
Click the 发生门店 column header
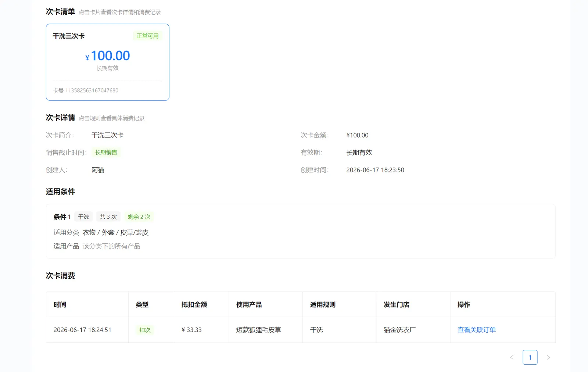(x=413, y=304)
